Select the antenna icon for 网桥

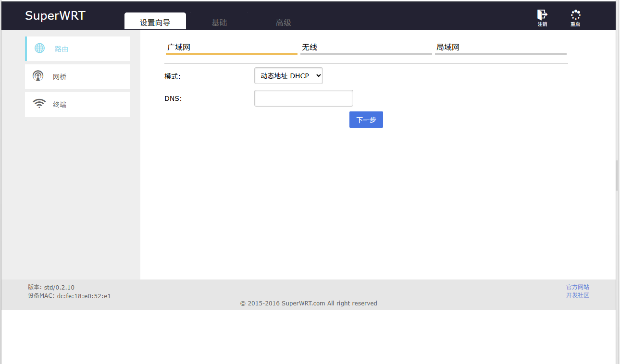coord(38,76)
